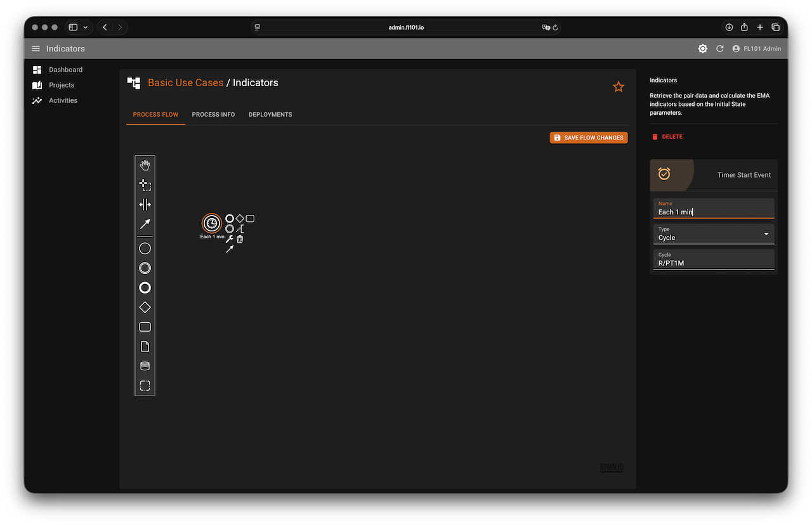Open the Safari sidebar dropdown chevron
Screen dimensions: 812x525
tap(86, 27)
